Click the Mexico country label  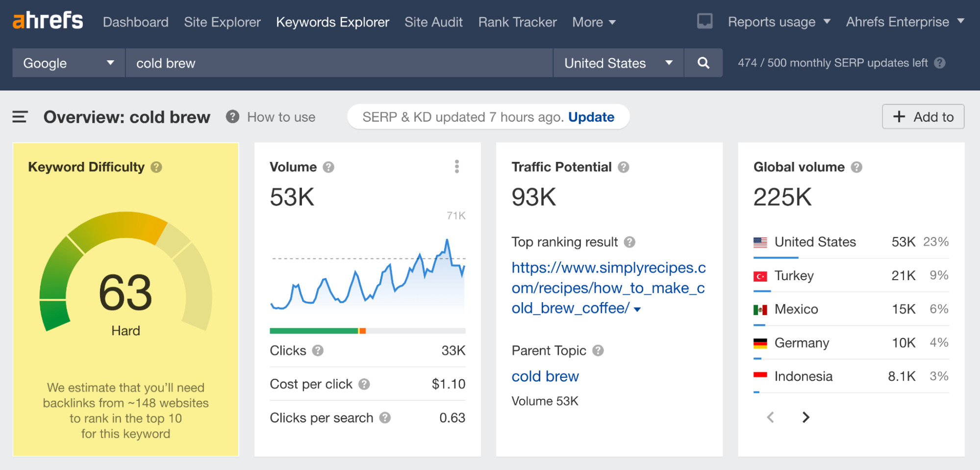coord(796,309)
